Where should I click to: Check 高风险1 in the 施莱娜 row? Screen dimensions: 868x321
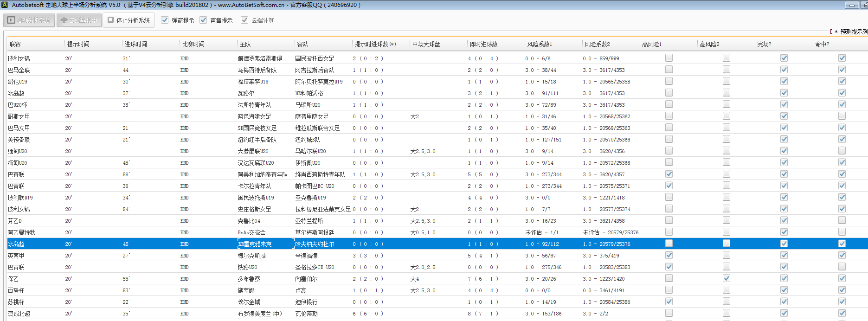(669, 290)
